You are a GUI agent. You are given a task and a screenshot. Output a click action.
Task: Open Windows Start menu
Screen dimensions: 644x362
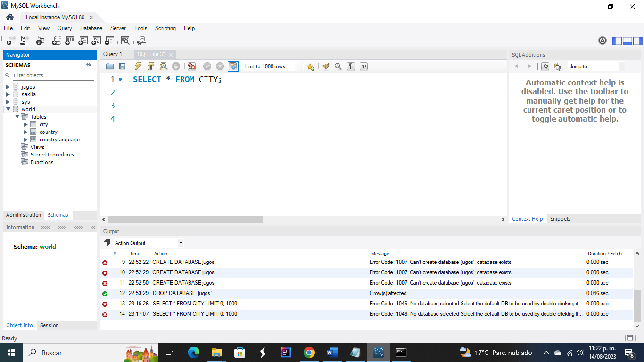point(11,353)
